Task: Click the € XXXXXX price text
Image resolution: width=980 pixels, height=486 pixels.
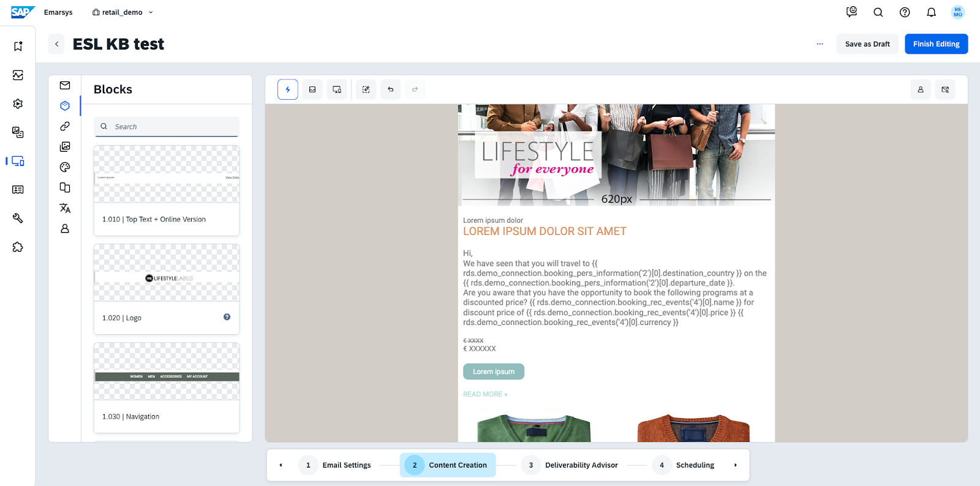Action: pyautogui.click(x=480, y=349)
